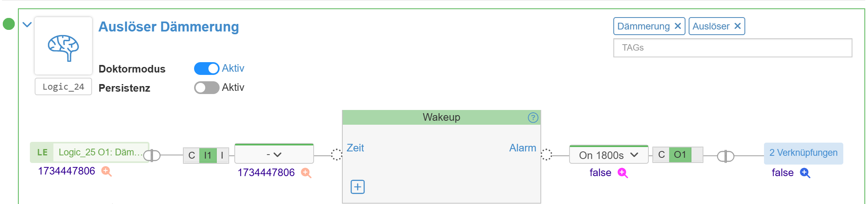Enable the Persistenz toggle
The width and height of the screenshot is (868, 204).
click(x=206, y=88)
